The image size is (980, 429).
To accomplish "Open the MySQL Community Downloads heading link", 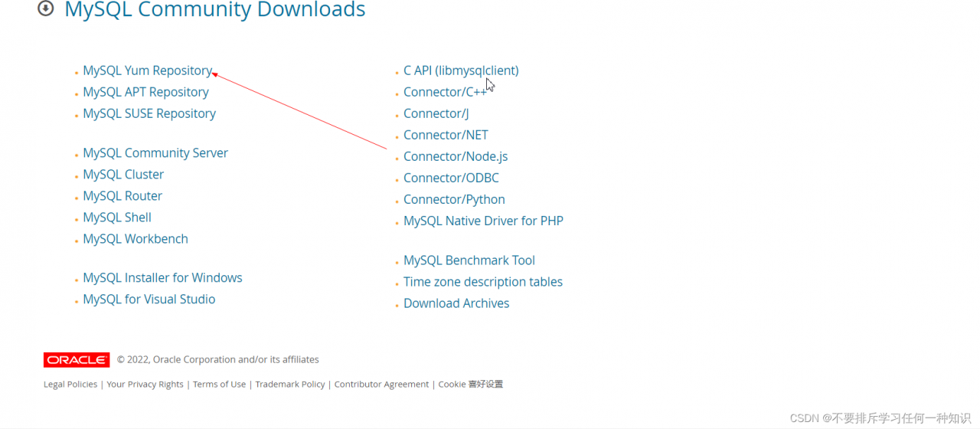I will [215, 10].
